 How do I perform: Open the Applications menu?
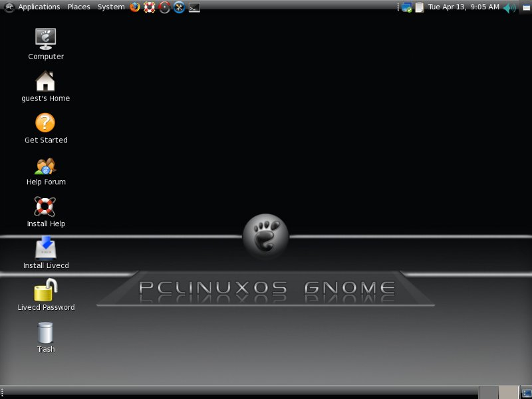[39, 7]
